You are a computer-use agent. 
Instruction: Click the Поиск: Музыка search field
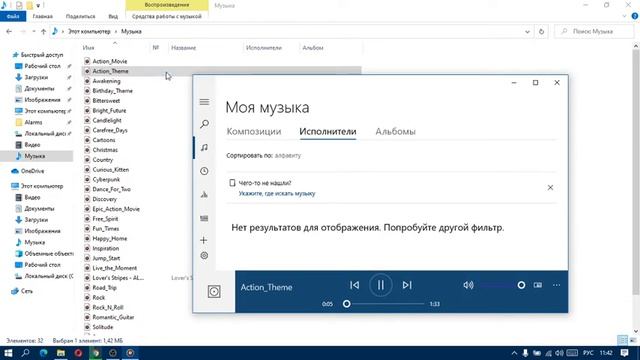tap(594, 31)
